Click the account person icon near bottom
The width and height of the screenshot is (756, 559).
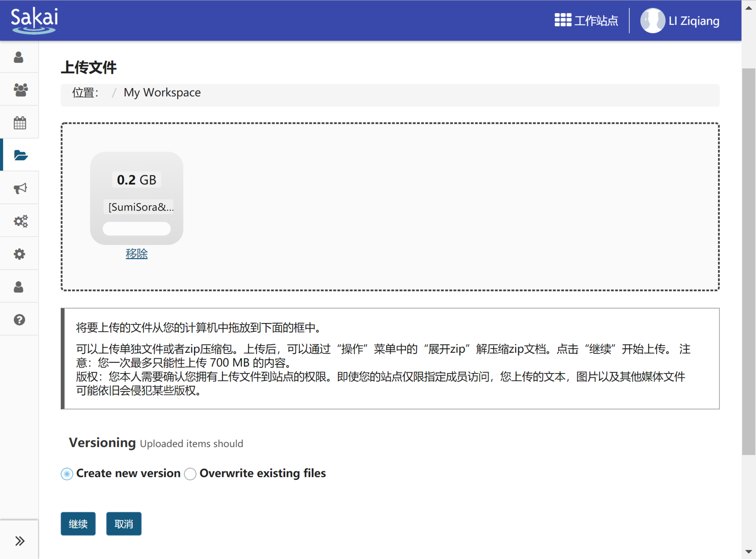click(x=19, y=287)
